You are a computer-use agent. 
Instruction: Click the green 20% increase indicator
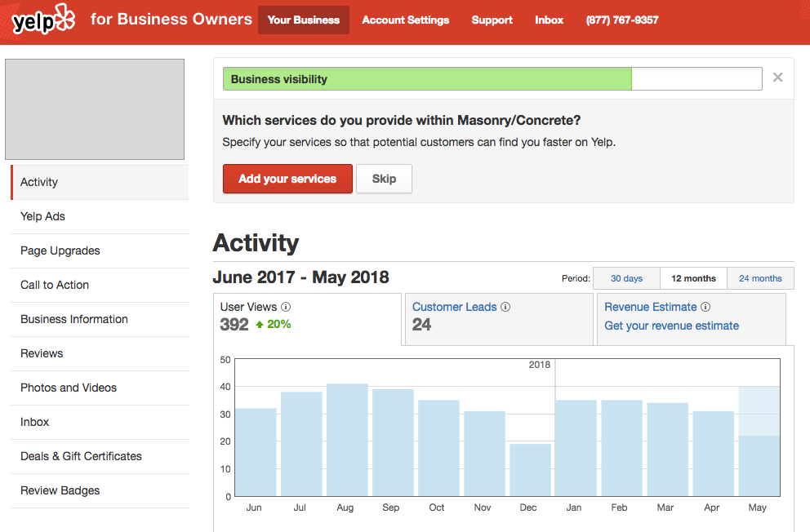(274, 325)
